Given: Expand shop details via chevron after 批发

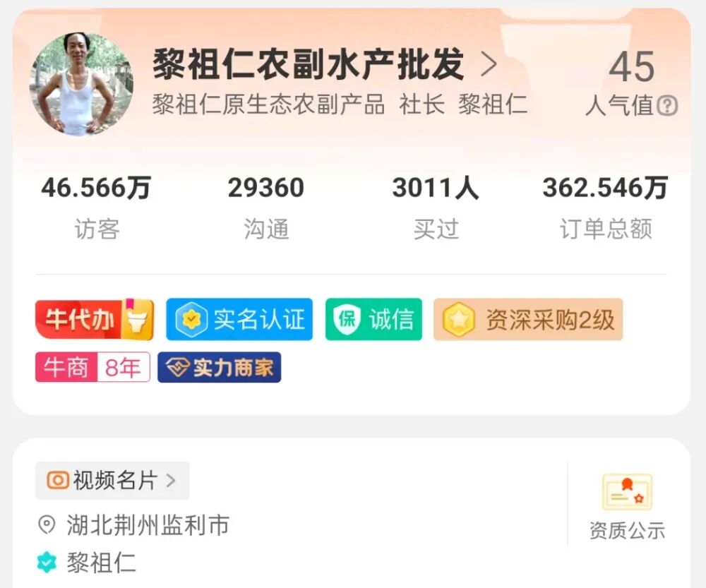Looking at the screenshot, I should pos(489,64).
